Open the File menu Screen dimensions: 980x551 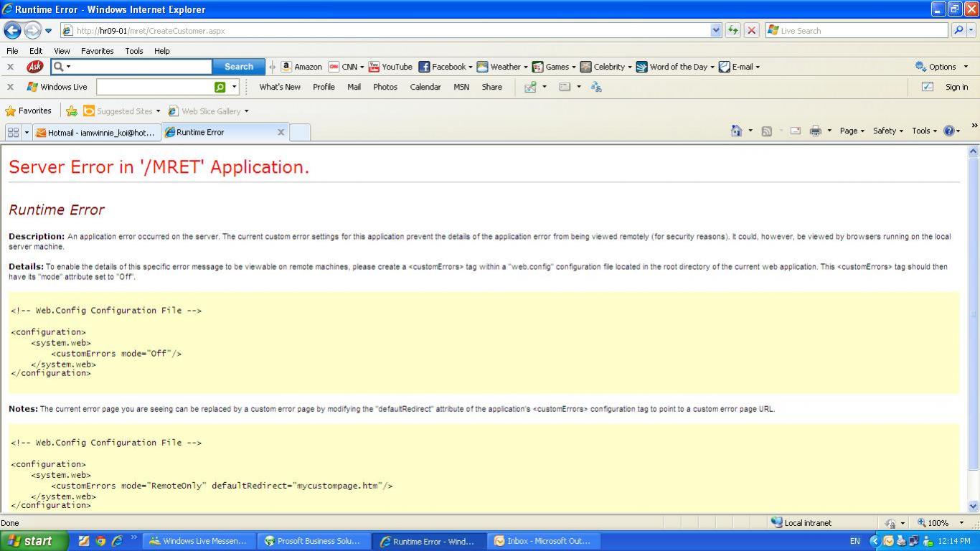click(x=12, y=51)
